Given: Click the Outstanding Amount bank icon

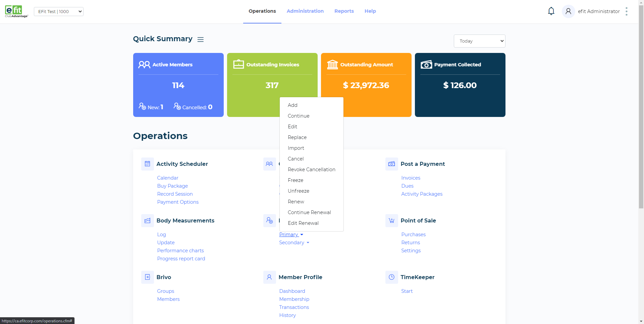Looking at the screenshot, I should [x=332, y=64].
